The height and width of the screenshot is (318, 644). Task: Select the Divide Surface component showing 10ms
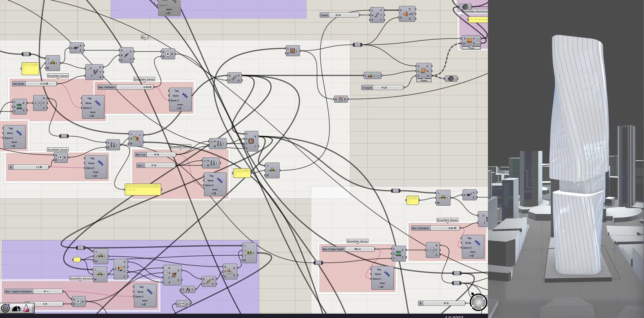tap(423, 71)
